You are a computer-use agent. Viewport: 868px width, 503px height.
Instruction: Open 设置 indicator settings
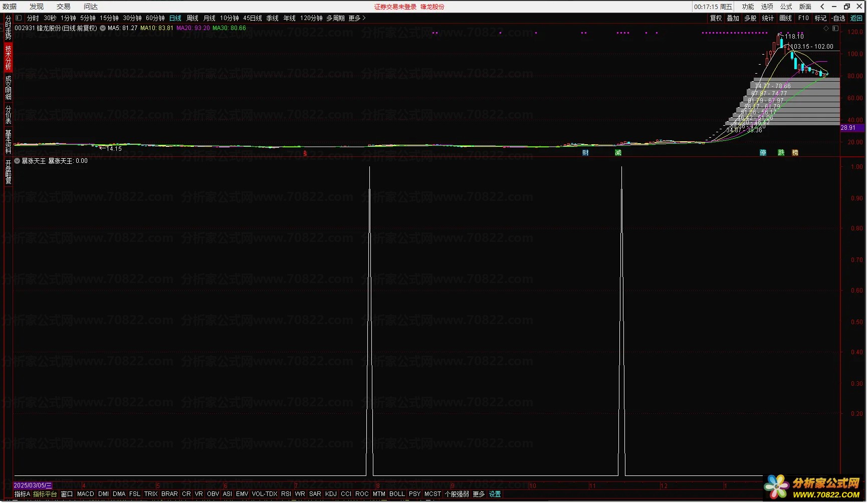tap(495, 494)
